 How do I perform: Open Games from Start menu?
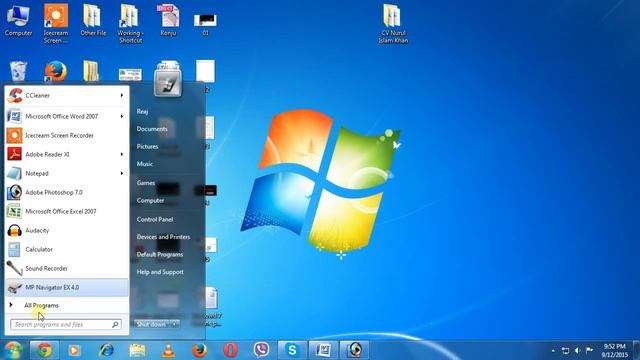tap(146, 183)
